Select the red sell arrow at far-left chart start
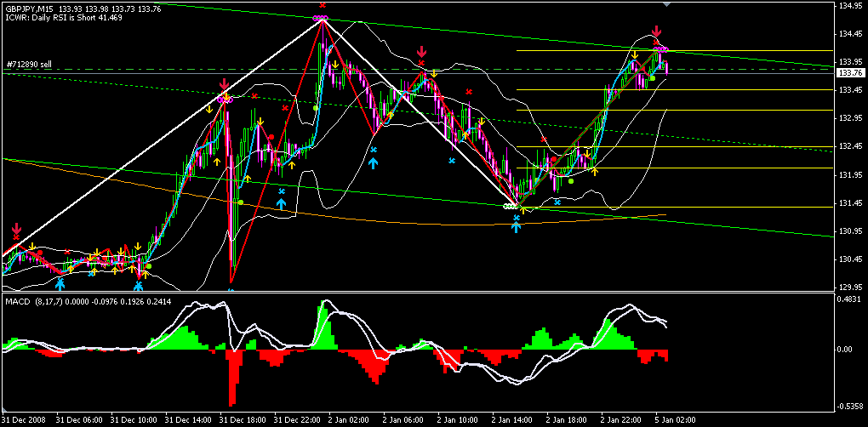This screenshot has width=868, height=427. pos(16,230)
